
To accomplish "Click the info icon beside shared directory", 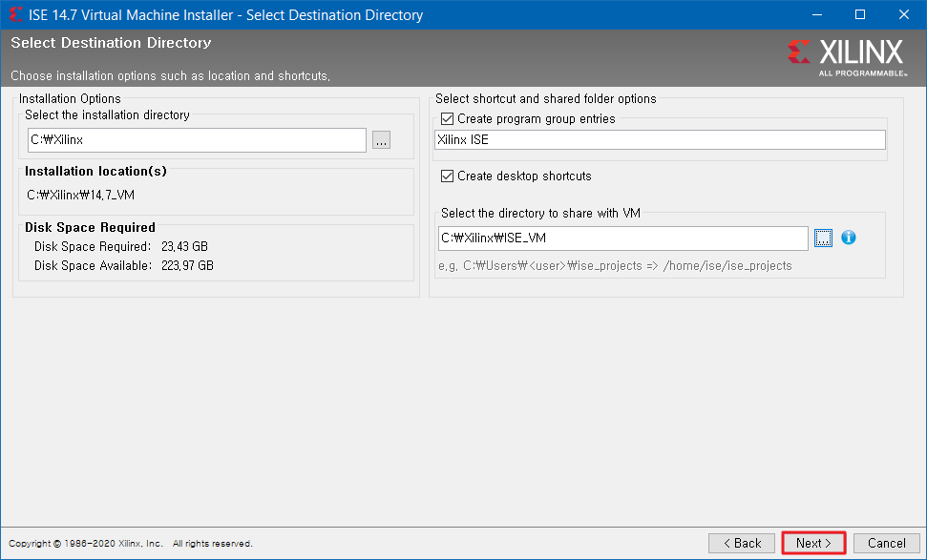I will pyautogui.click(x=849, y=238).
